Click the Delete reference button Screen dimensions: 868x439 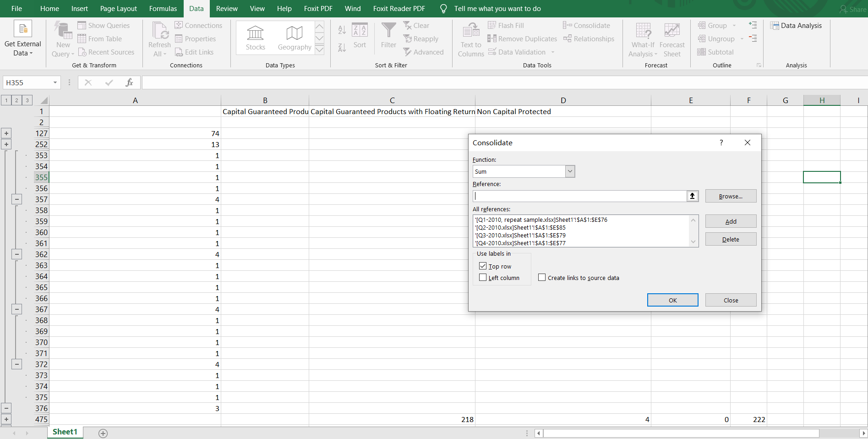pos(731,239)
